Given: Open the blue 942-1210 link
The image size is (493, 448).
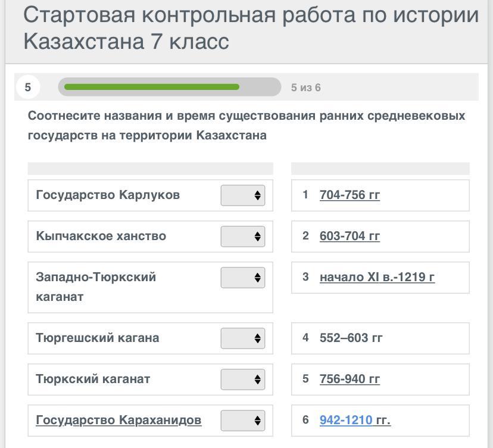Looking at the screenshot, I should point(346,420).
